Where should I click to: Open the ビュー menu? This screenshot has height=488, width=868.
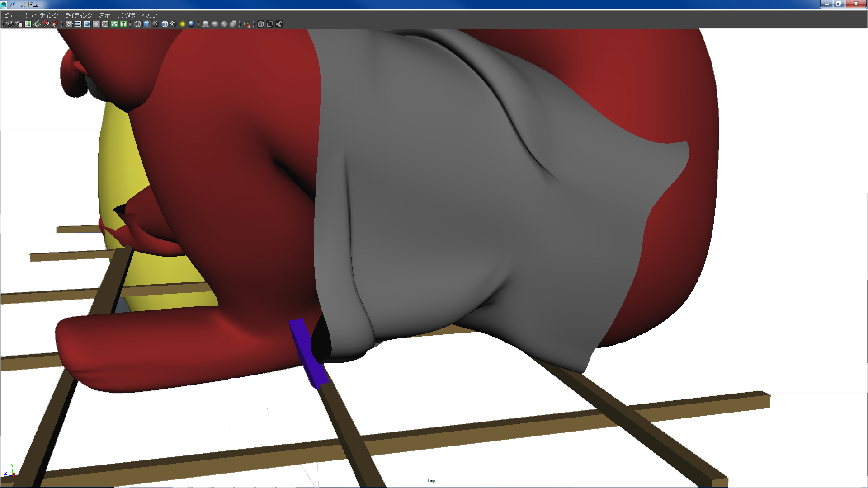(11, 15)
